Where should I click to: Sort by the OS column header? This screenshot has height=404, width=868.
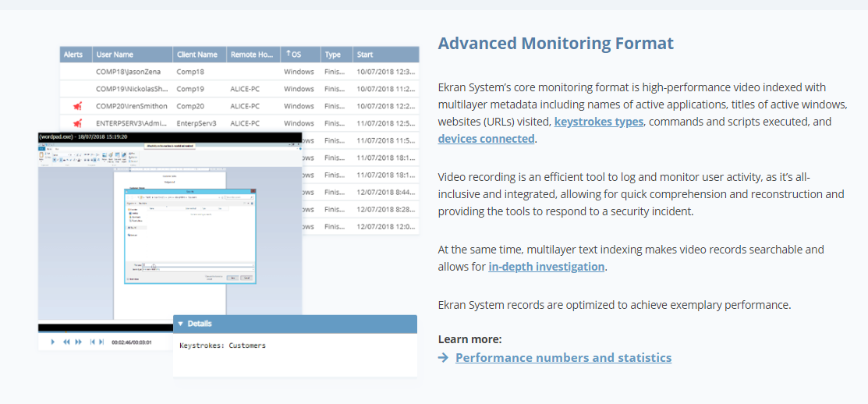(x=300, y=55)
